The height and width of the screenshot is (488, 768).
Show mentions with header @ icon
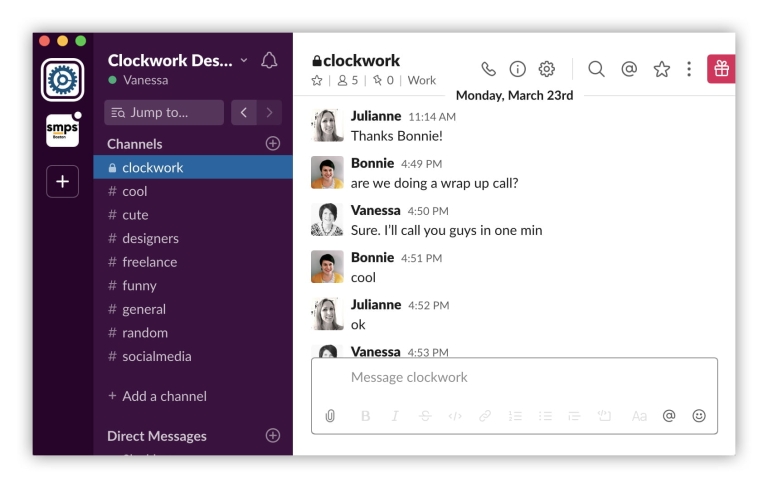(x=629, y=69)
